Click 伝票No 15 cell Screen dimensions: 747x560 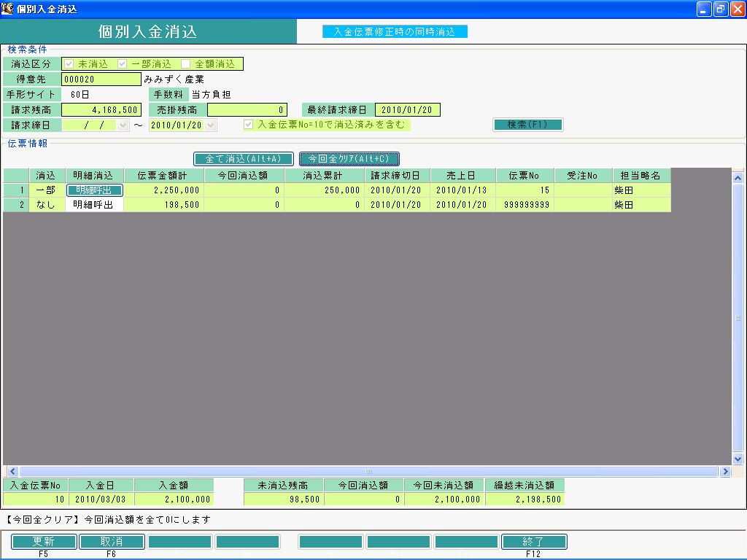[525, 190]
